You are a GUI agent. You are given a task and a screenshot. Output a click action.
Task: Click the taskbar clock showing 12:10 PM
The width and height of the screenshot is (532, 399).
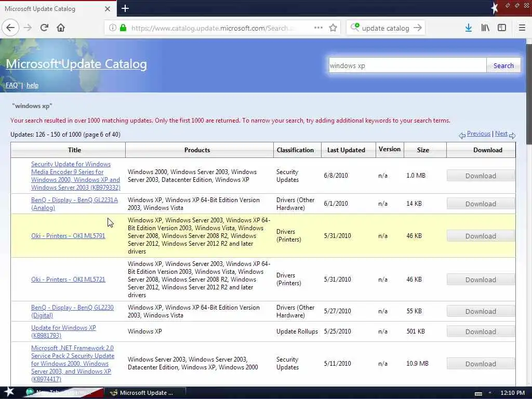[x=512, y=393]
